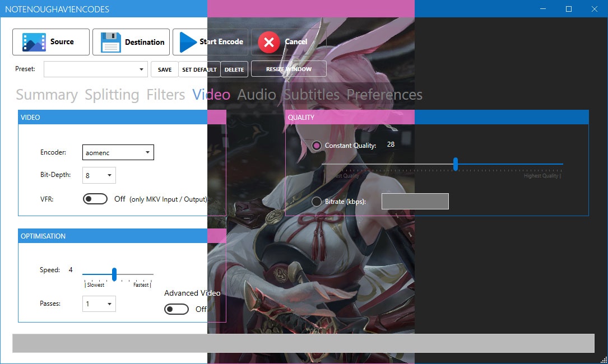Click the window resize grip corner
Viewport: 608px width, 364px height.
tap(604, 360)
